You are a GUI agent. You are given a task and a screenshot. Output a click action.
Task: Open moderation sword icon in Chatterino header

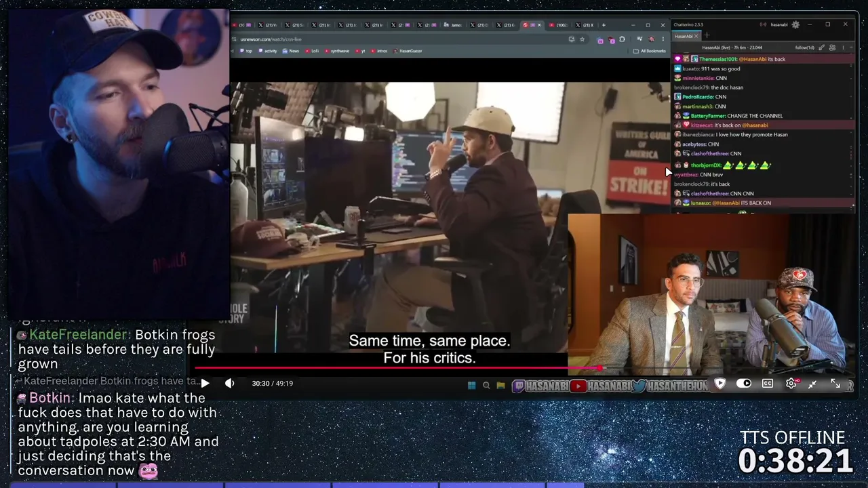coord(822,47)
